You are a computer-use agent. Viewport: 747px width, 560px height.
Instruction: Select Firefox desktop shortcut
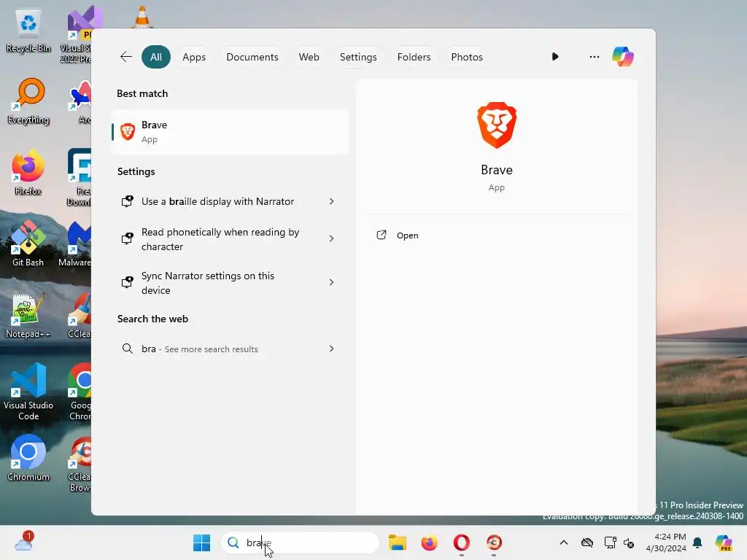28,173
